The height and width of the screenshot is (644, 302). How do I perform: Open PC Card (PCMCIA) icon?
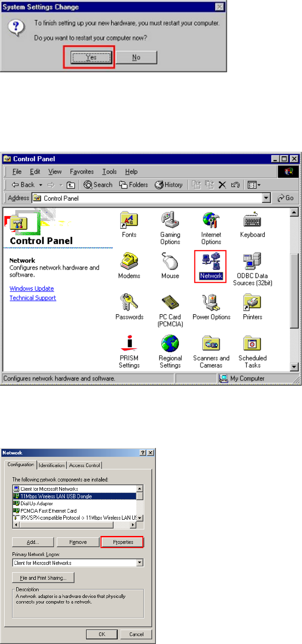[170, 311]
